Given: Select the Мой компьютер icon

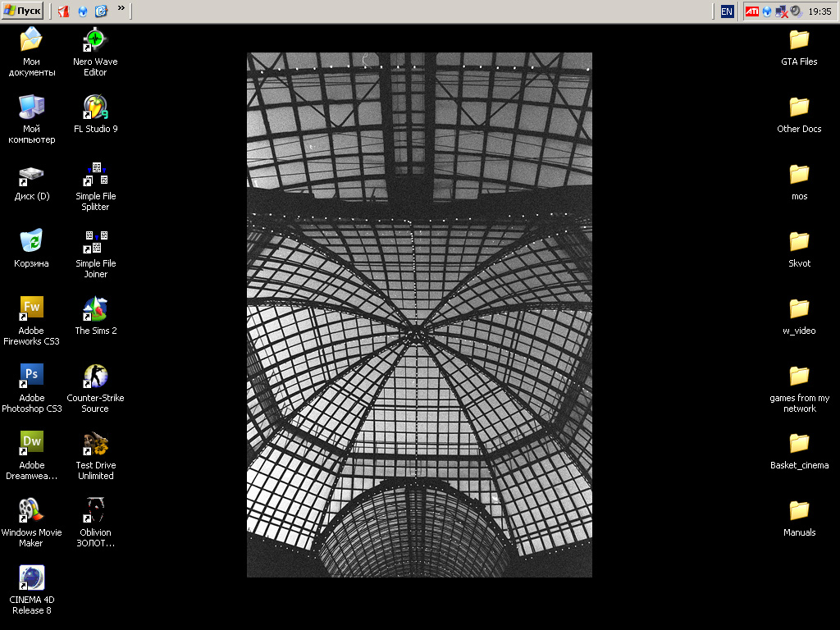Looking at the screenshot, I should tap(31, 118).
